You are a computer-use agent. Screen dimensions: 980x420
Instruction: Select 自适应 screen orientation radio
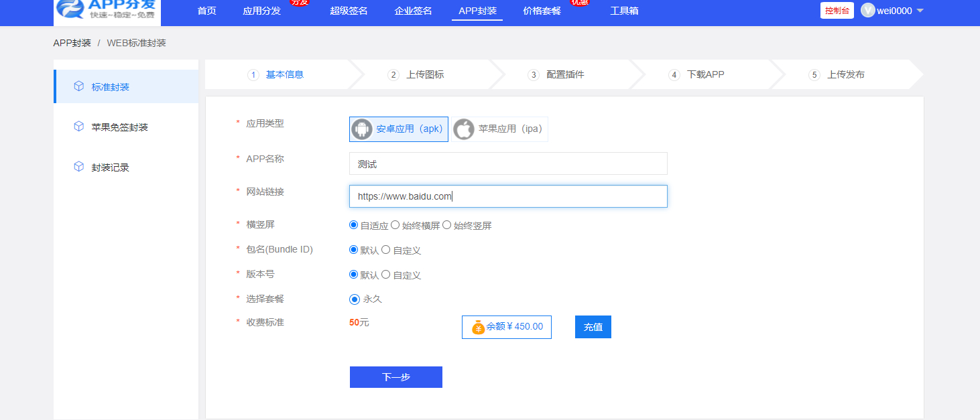(353, 225)
